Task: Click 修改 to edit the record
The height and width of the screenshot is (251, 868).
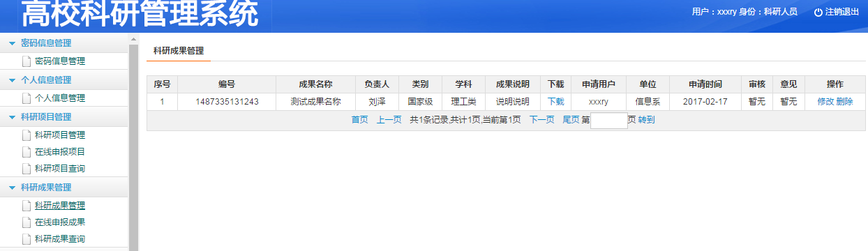Action: coord(825,102)
